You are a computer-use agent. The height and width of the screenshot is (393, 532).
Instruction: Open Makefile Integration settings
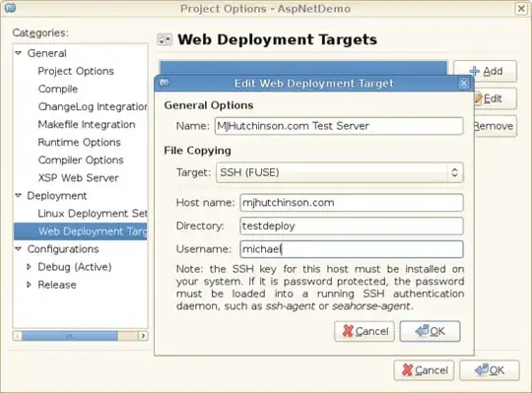87,124
